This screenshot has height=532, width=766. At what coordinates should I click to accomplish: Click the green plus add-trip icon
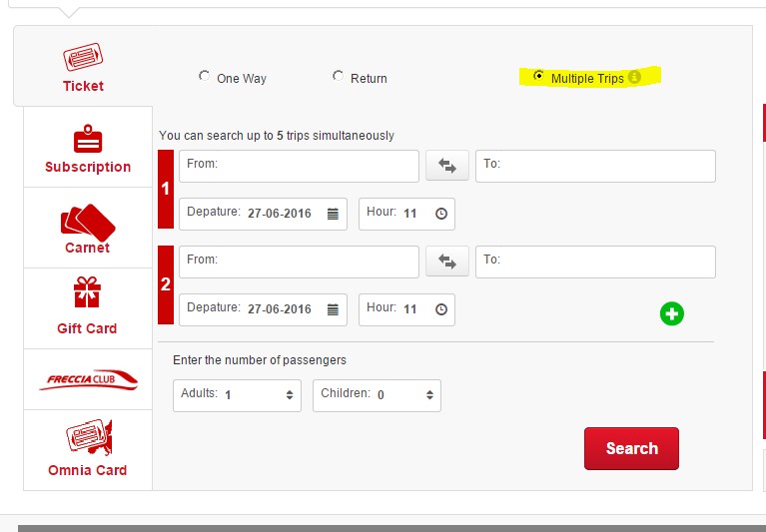672,314
